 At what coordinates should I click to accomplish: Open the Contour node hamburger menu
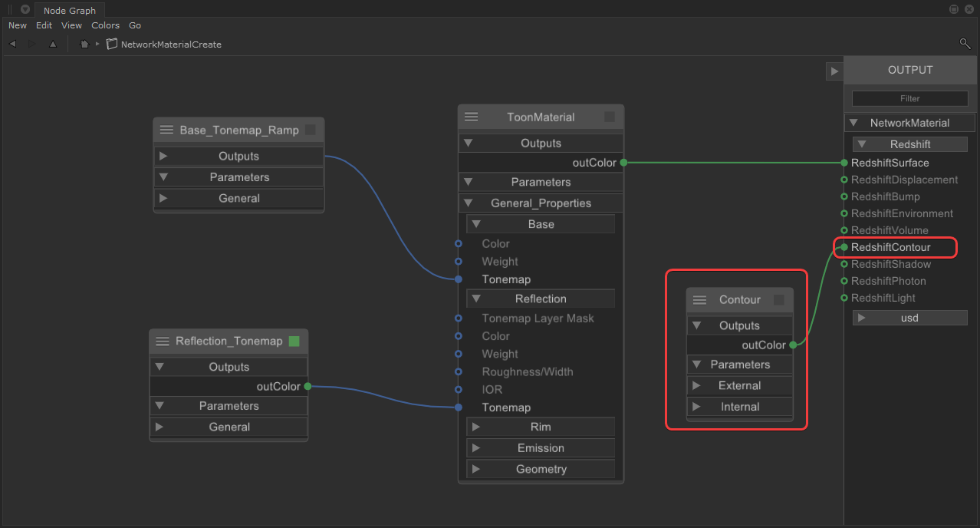click(699, 300)
